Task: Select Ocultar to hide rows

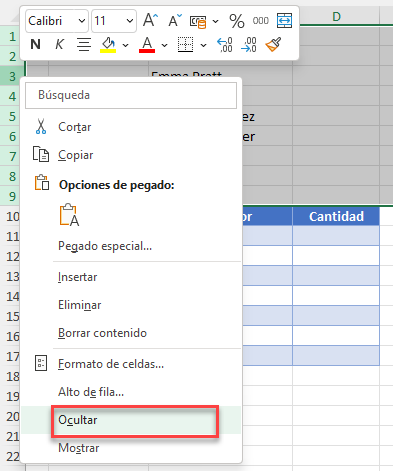Action: [131, 420]
